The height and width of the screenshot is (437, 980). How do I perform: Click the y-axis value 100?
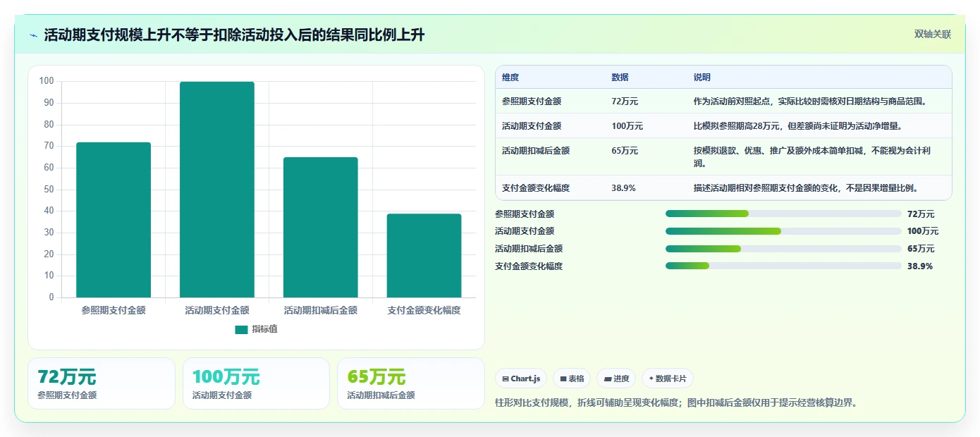pyautogui.click(x=47, y=81)
